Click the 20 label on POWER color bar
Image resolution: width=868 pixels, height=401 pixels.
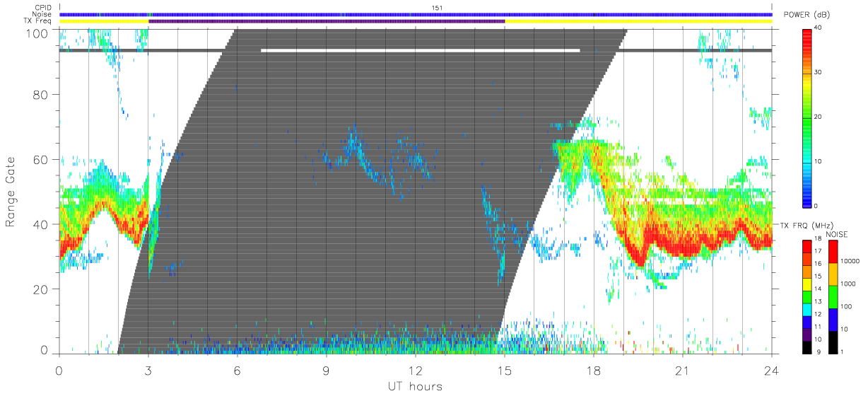tap(817, 117)
